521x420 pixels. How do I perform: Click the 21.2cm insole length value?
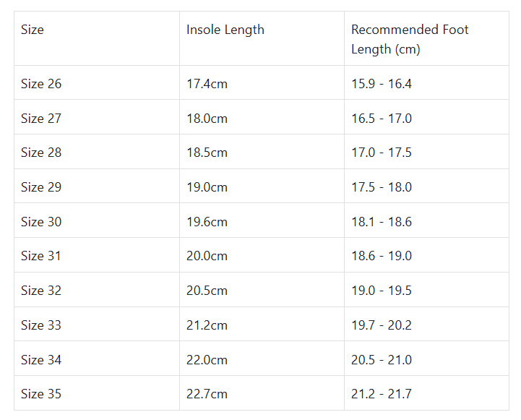click(207, 325)
